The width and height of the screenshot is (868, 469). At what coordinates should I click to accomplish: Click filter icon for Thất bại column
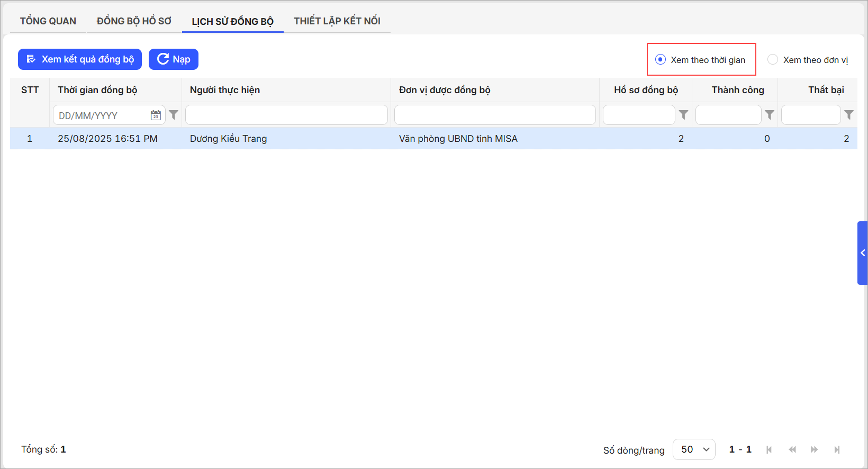pyautogui.click(x=849, y=115)
